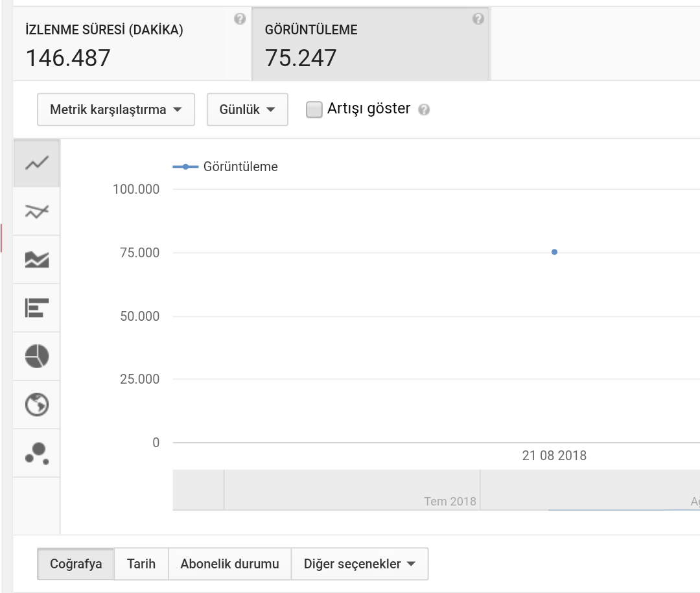Switch to the Coğrafya tab
Viewport: 700px width, 593px height.
coord(76,564)
